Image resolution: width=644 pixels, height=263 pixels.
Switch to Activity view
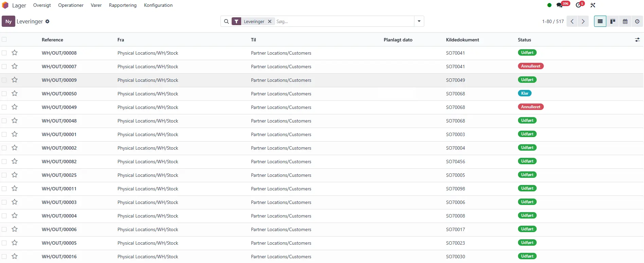pyautogui.click(x=637, y=21)
